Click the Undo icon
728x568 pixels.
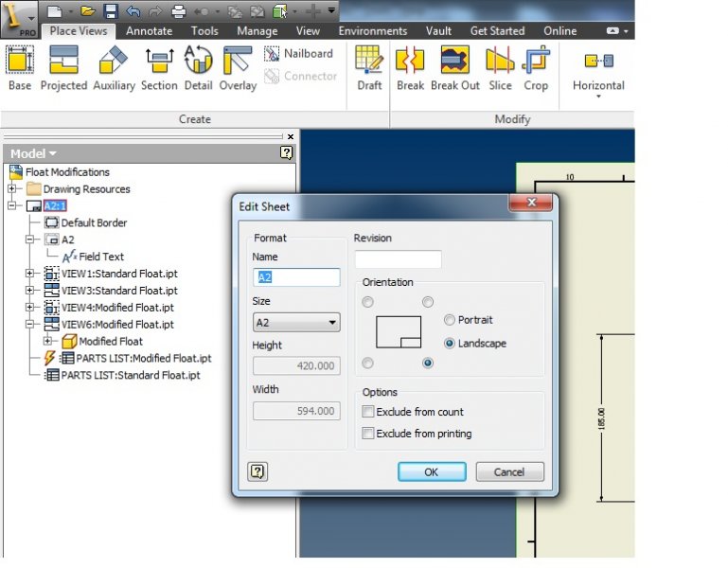[x=133, y=10]
